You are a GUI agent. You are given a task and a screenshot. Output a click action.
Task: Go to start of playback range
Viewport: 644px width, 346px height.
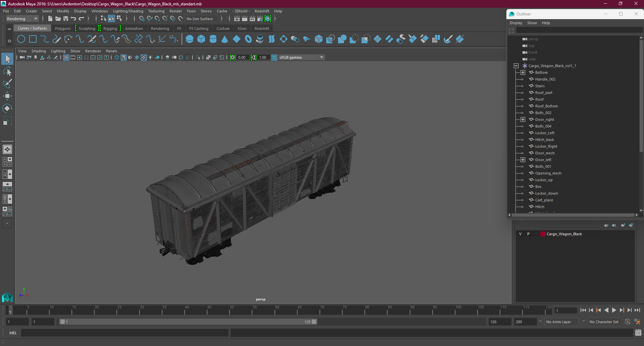point(583,310)
